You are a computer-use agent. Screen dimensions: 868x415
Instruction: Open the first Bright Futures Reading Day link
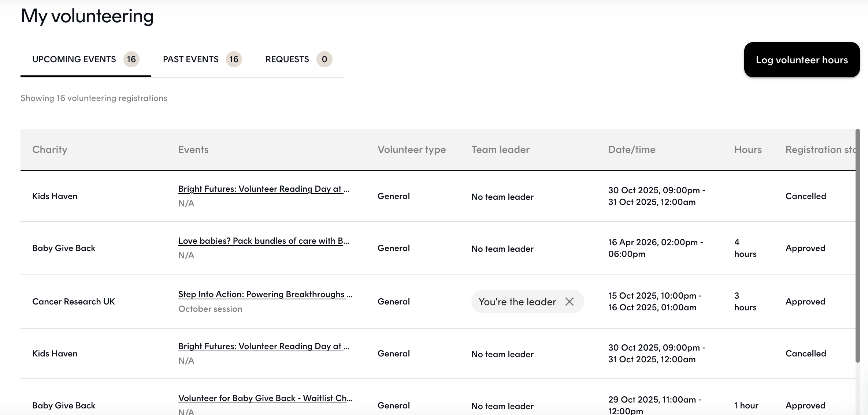click(264, 189)
